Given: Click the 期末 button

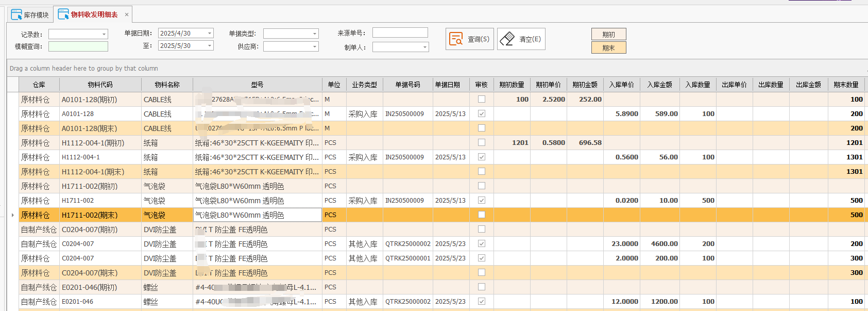Looking at the screenshot, I should [x=608, y=48].
